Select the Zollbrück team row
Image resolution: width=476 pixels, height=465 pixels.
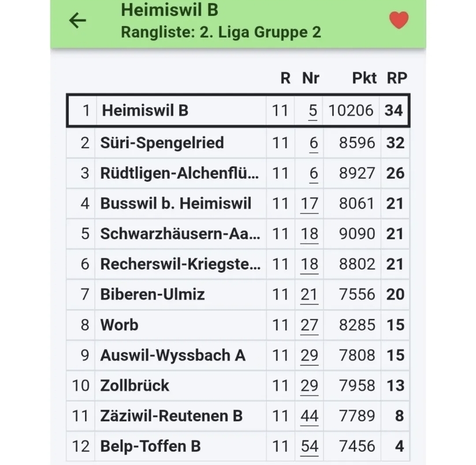[x=135, y=386]
